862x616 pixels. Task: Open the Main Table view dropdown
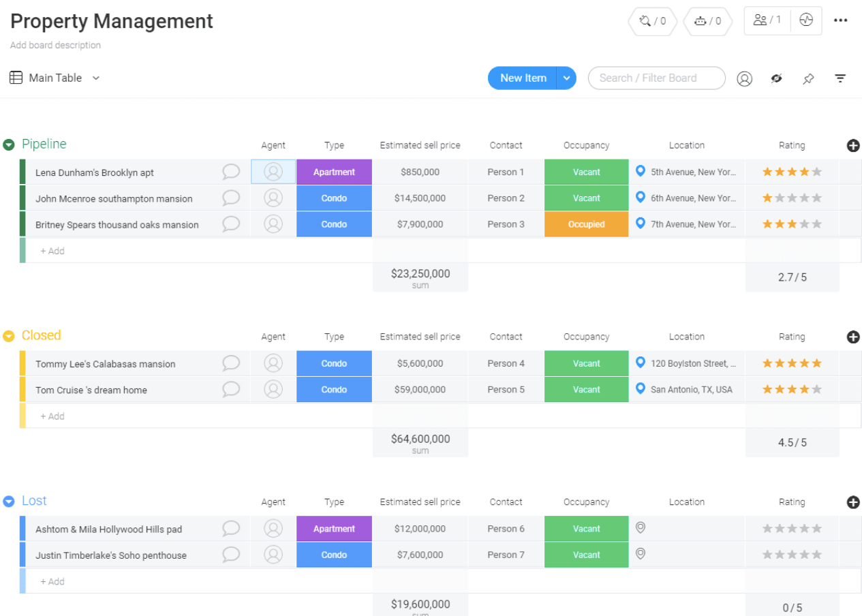(x=96, y=78)
